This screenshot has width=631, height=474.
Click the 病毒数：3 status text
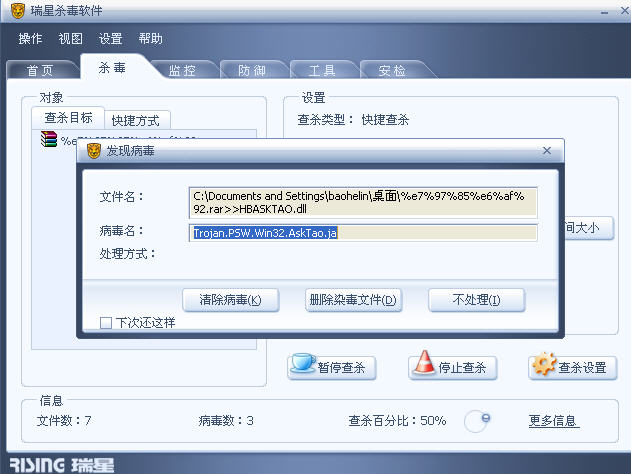tap(226, 421)
